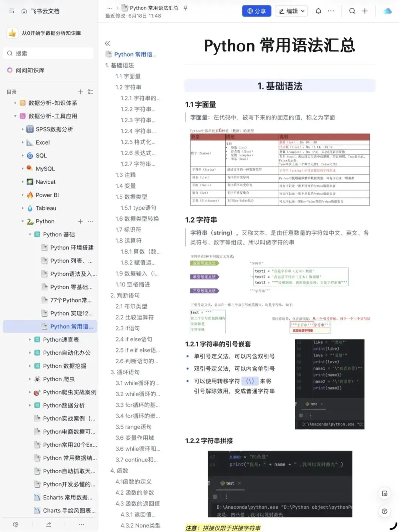399x532 pixels.
Task: Collapse the Python 基础 subfolder
Action: [30, 234]
